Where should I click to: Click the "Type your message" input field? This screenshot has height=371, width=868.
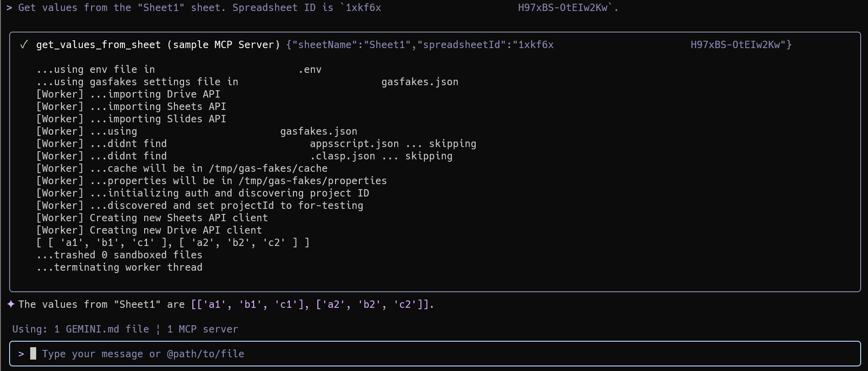click(x=143, y=354)
